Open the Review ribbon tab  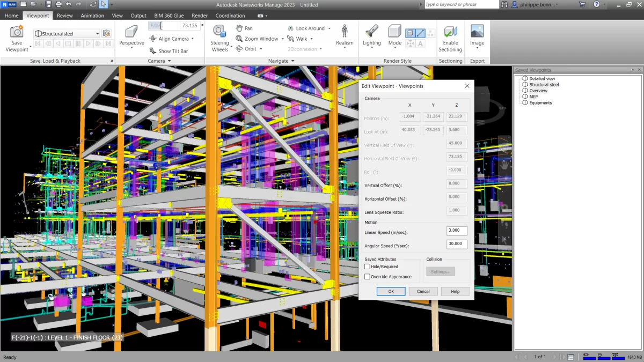point(65,16)
